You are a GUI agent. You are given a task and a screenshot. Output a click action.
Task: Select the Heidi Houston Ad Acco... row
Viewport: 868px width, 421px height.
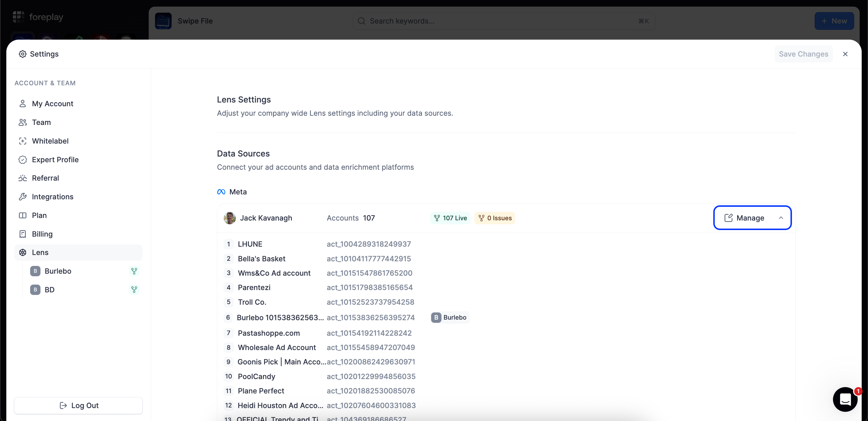tap(280, 405)
